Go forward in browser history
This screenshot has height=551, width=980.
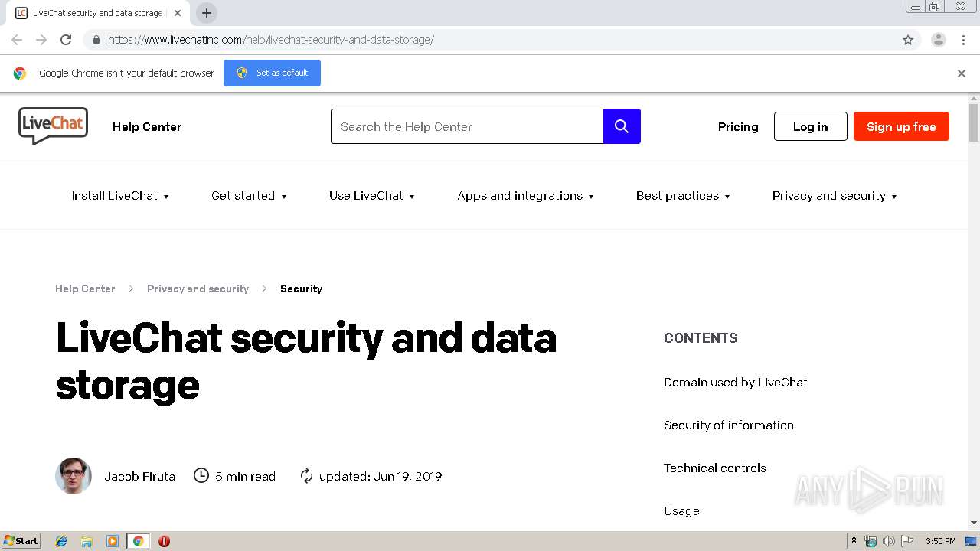[41, 40]
